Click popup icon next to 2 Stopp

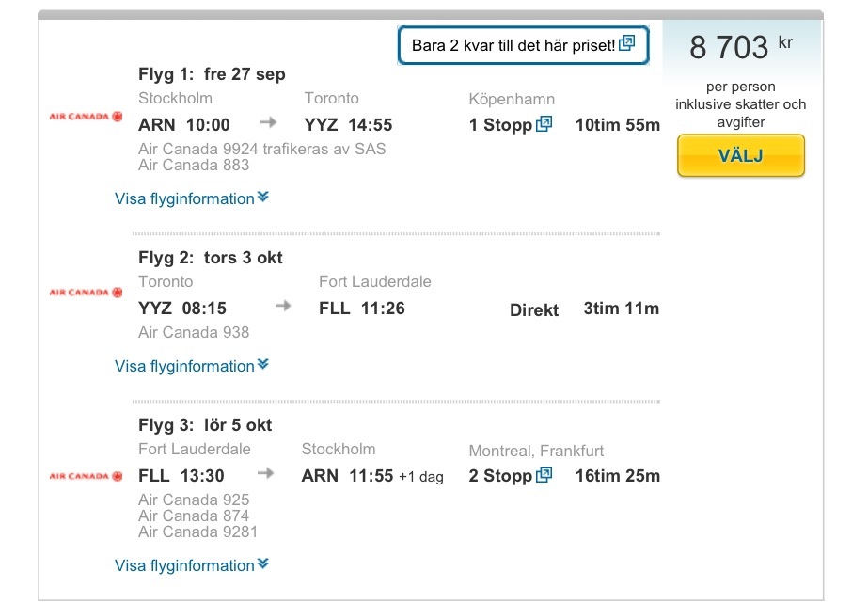(x=544, y=475)
